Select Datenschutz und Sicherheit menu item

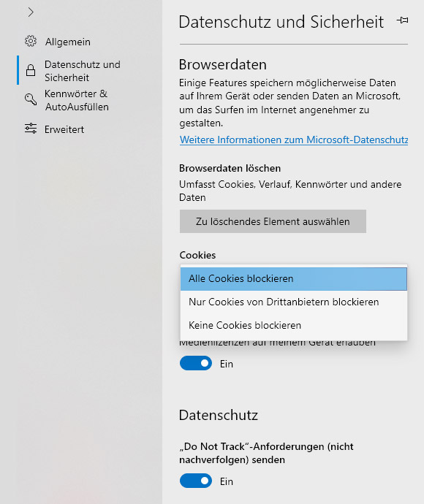[x=83, y=71]
